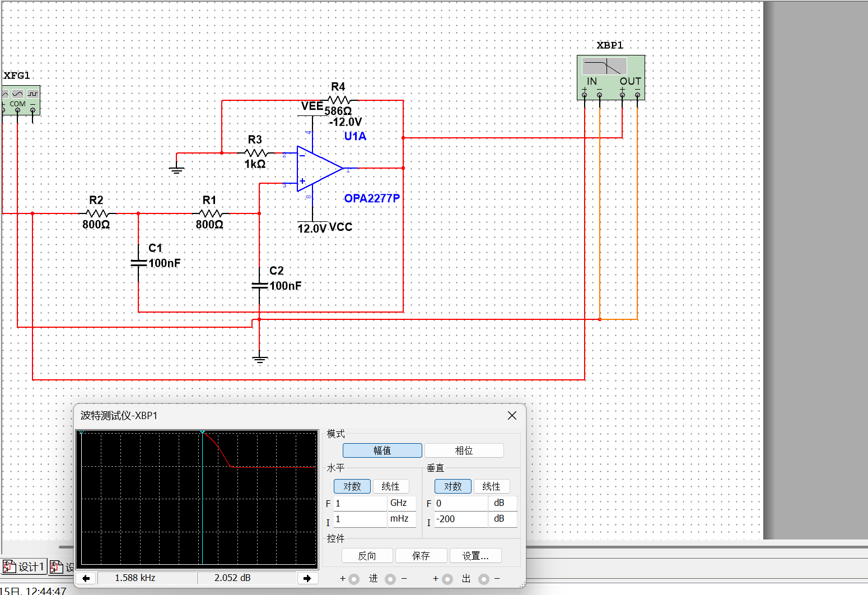This screenshot has width=868, height=595.
Task: Open horizontal F unit GHz field
Action: 402,503
